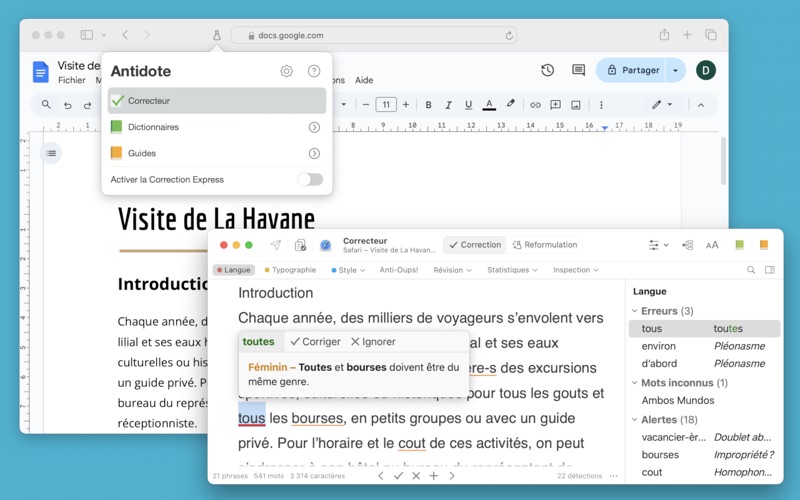This screenshot has height=500, width=800.
Task: Undo with the Docs undo arrow
Action: tap(67, 105)
